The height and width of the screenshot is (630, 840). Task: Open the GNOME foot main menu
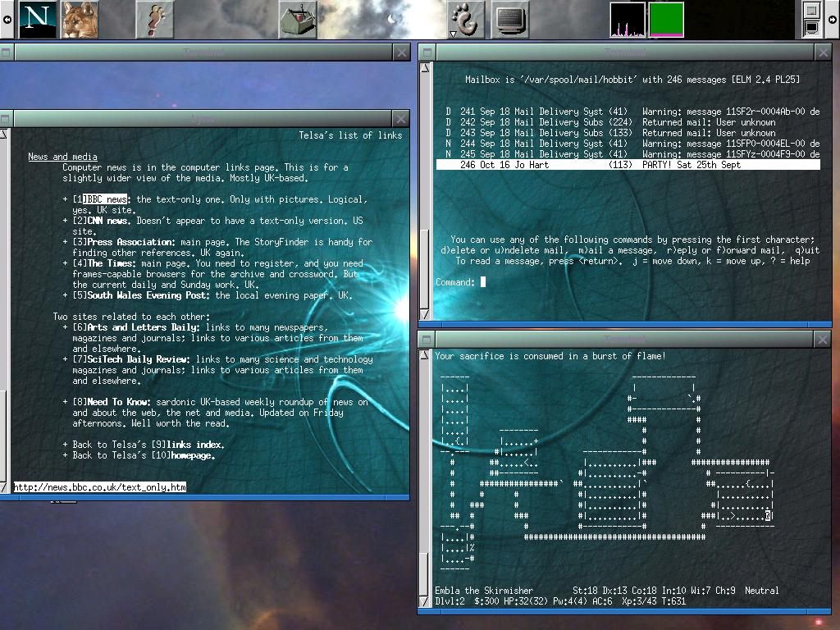pos(466,20)
